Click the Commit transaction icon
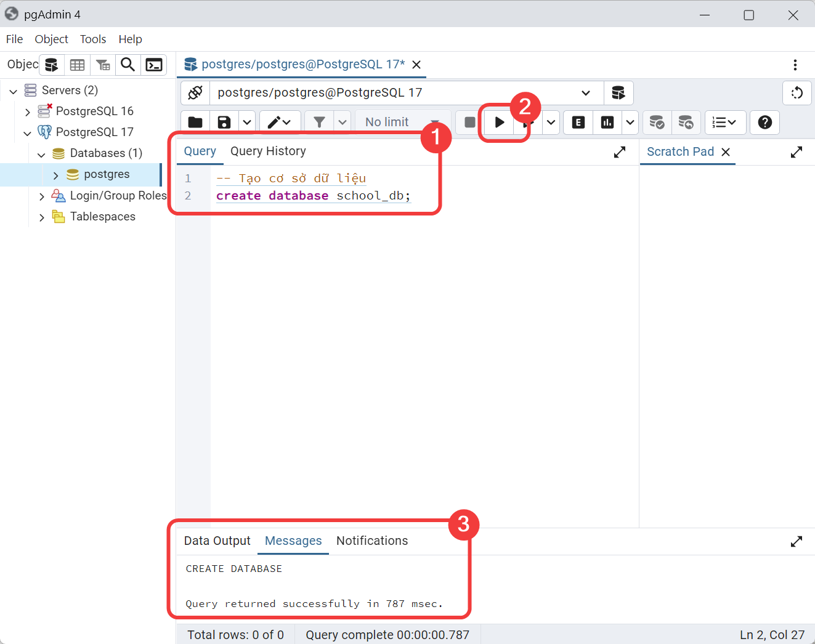The width and height of the screenshot is (815, 644). [657, 123]
